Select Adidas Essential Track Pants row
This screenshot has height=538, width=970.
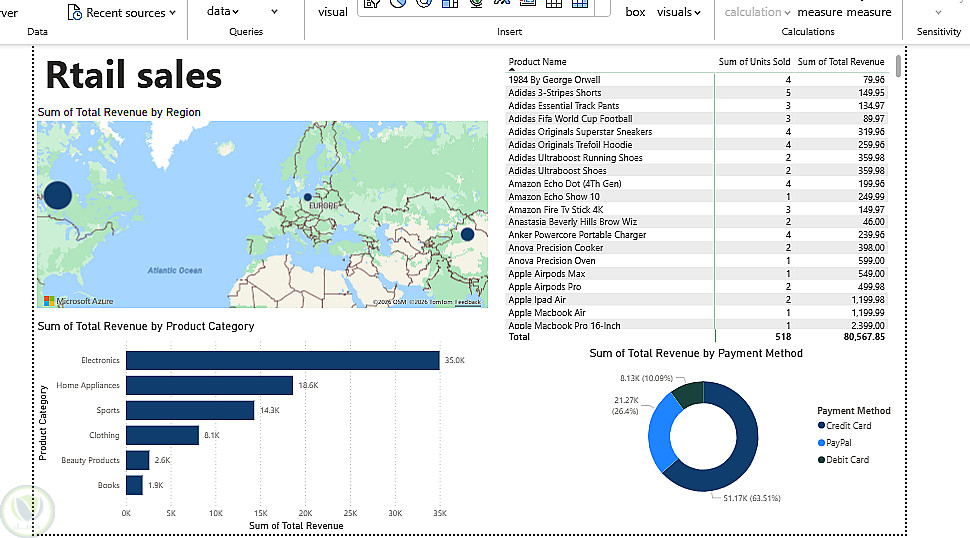(x=696, y=106)
